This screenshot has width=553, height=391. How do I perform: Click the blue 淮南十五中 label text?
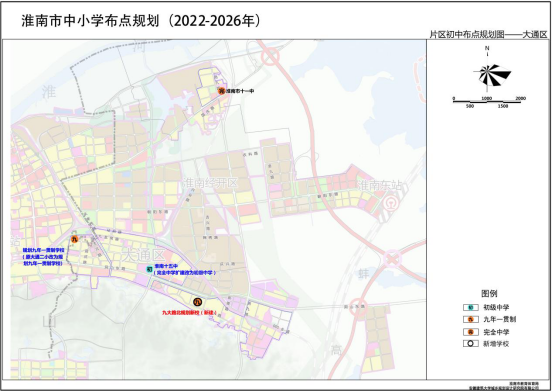coord(168,266)
